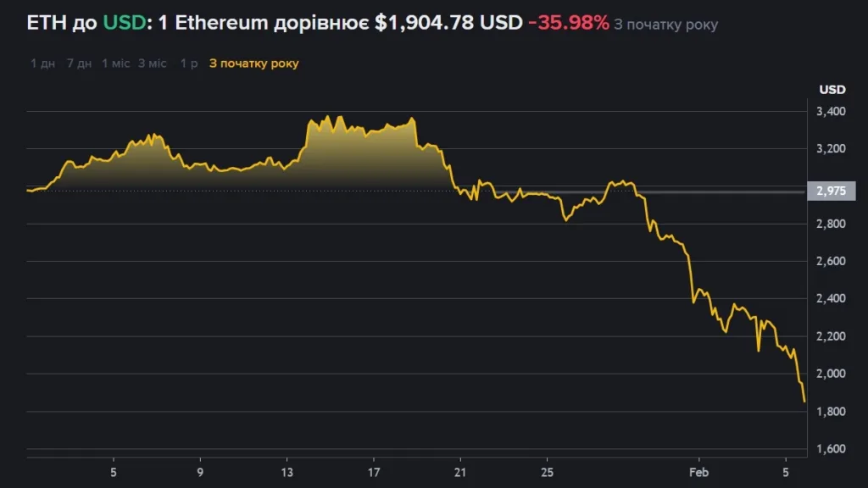The height and width of the screenshot is (488, 868).
Task: Click the 2,000 price axis label
Action: pyautogui.click(x=832, y=374)
